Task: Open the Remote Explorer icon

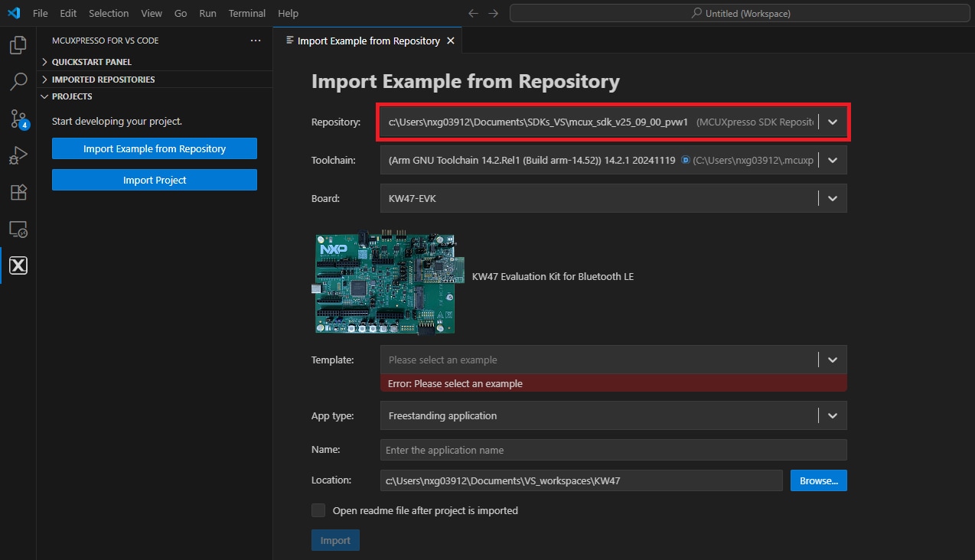Action: point(18,229)
